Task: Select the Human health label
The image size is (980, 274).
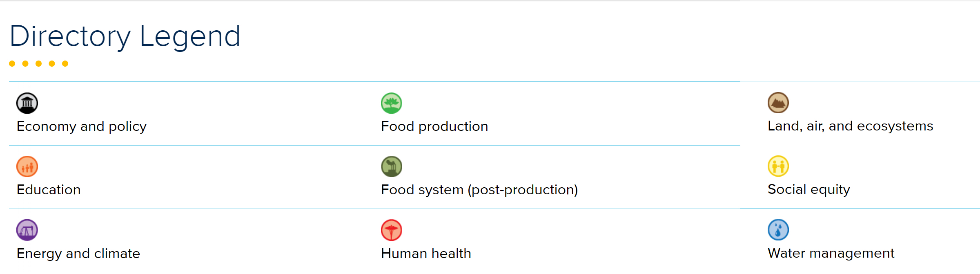Action: tap(426, 254)
